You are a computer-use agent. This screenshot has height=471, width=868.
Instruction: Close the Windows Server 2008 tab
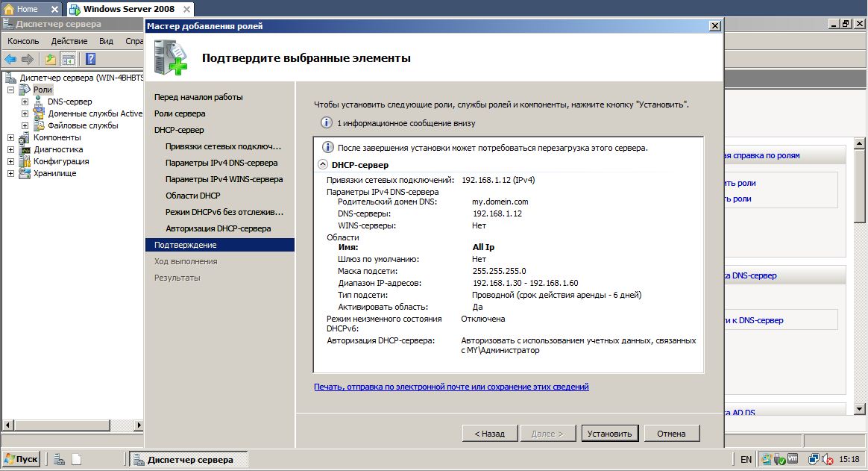(x=186, y=9)
